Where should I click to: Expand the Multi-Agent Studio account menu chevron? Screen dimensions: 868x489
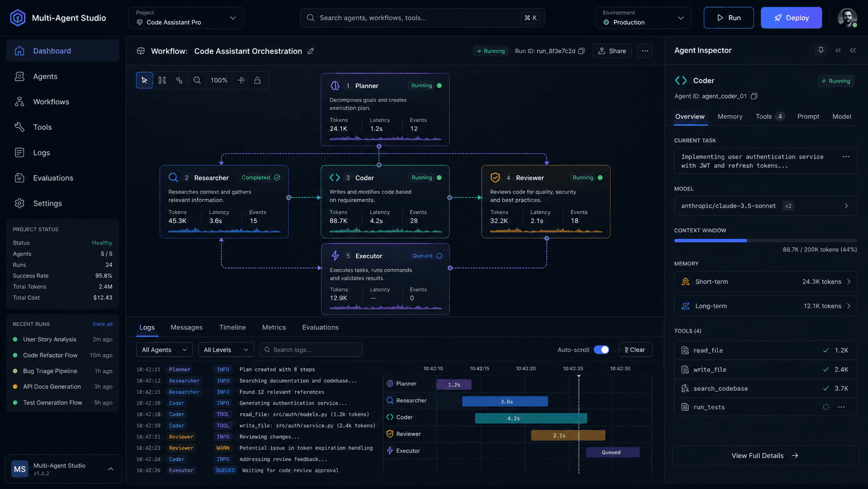[x=111, y=469]
